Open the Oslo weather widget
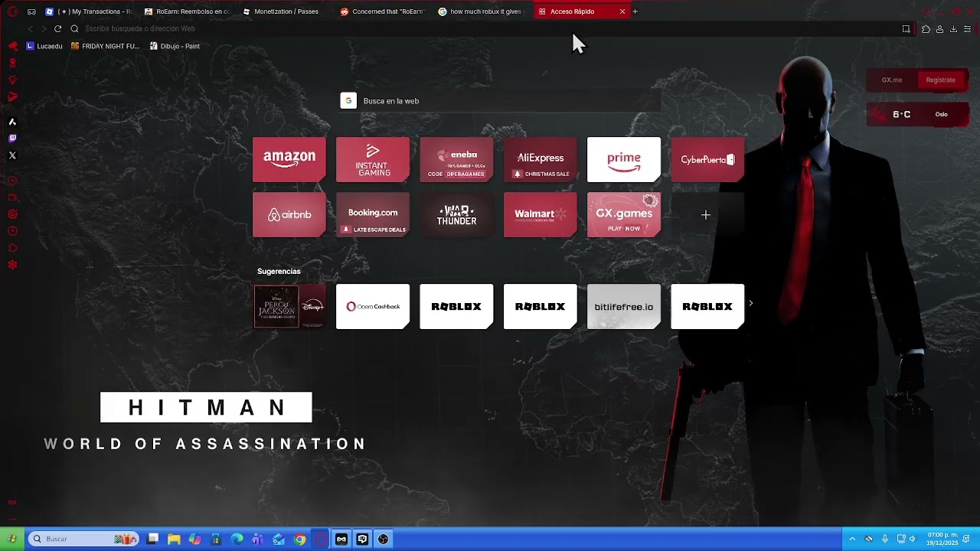 918,114
